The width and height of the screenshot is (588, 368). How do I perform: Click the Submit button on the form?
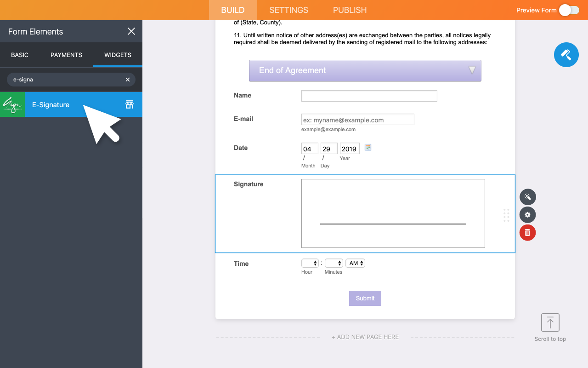pos(365,298)
